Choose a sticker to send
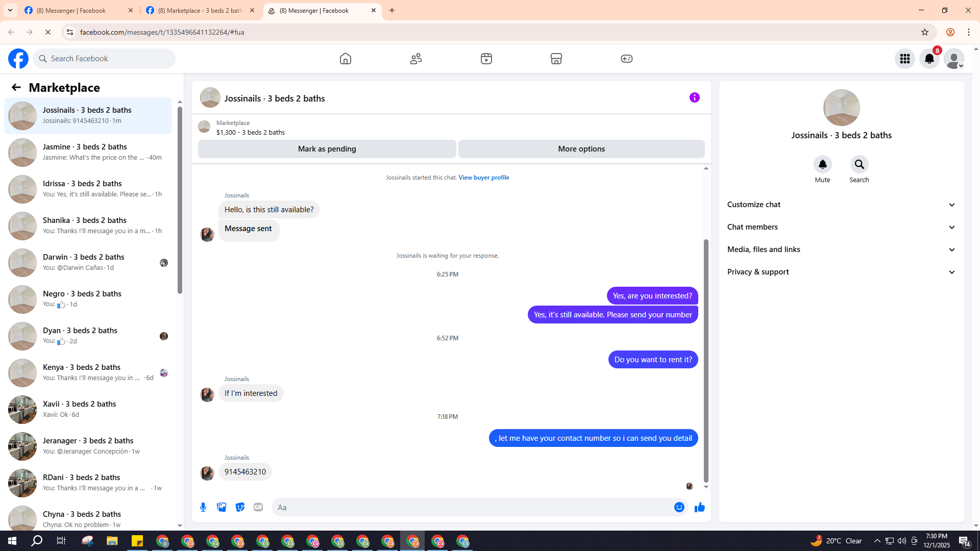The width and height of the screenshot is (980, 551). (240, 507)
